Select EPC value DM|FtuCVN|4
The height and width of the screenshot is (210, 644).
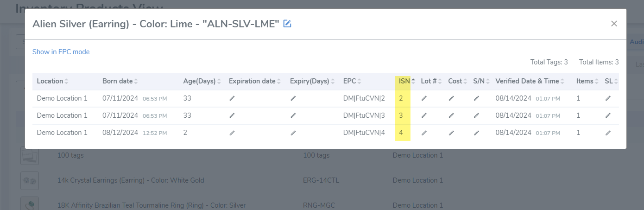point(364,133)
